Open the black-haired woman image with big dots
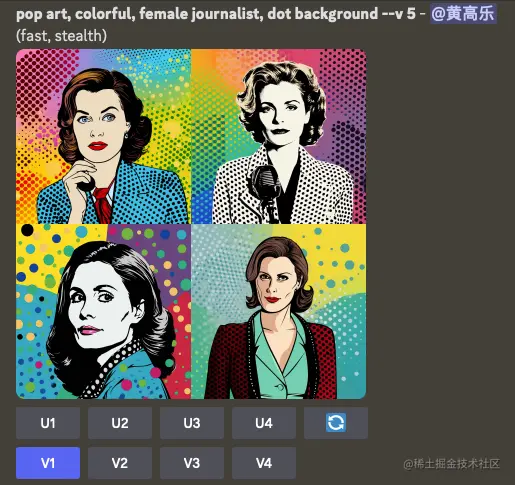The image size is (515, 485). [x=103, y=311]
